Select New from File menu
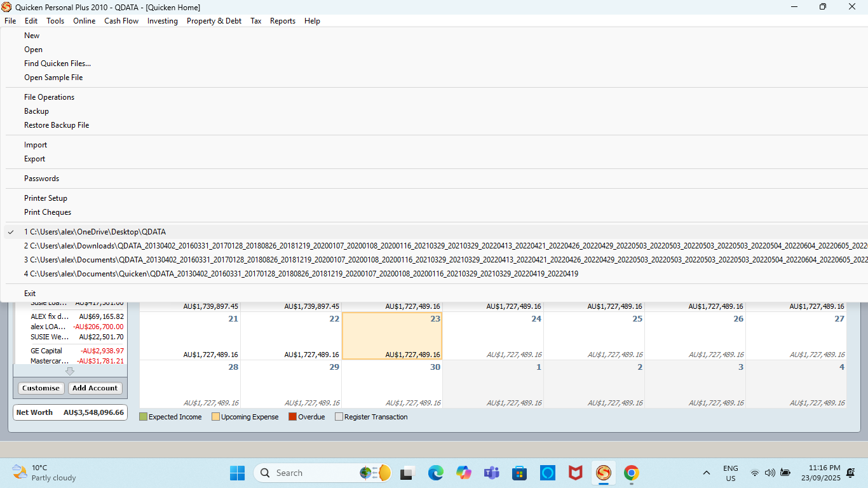The image size is (868, 488). click(32, 36)
